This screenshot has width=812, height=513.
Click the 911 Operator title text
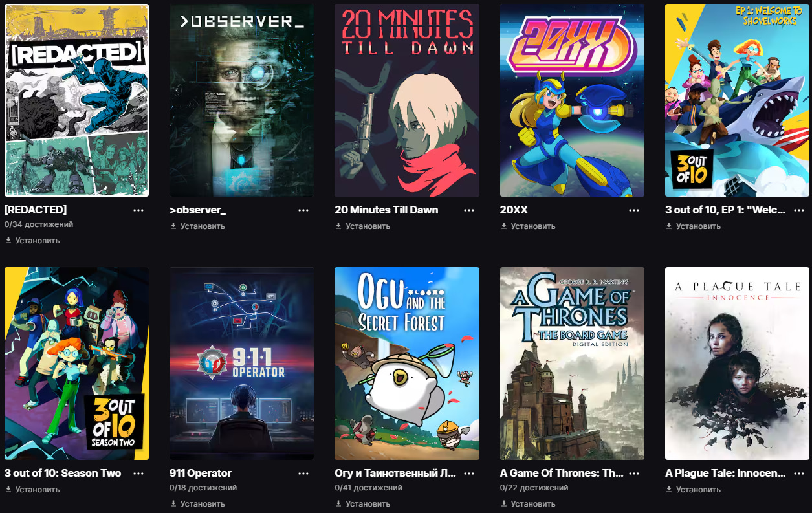click(x=201, y=474)
